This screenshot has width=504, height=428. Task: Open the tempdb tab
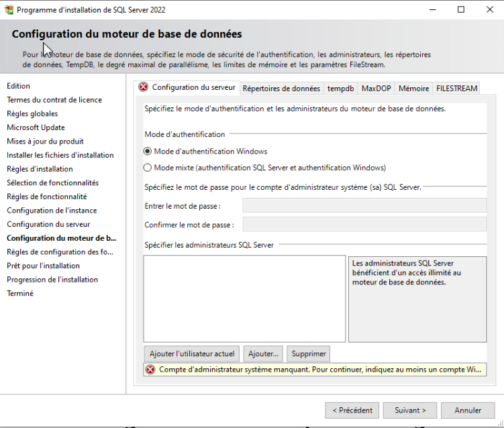click(341, 89)
